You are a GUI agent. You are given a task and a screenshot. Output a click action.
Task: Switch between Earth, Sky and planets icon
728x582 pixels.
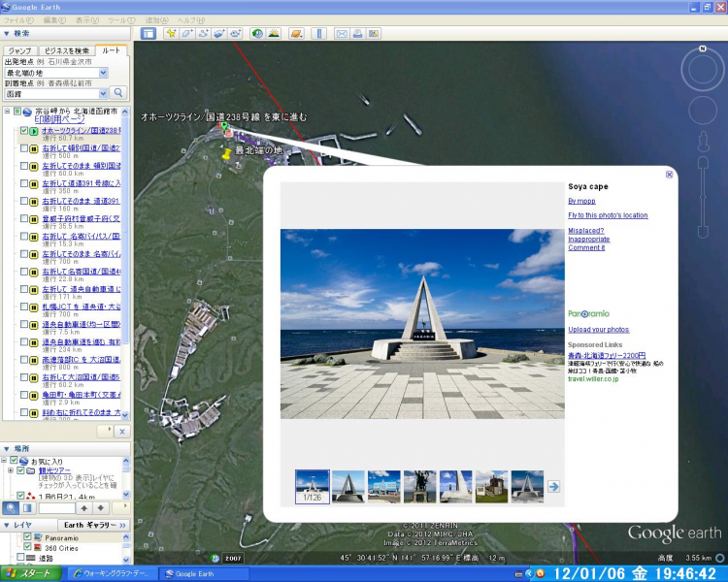pyautogui.click(x=296, y=33)
